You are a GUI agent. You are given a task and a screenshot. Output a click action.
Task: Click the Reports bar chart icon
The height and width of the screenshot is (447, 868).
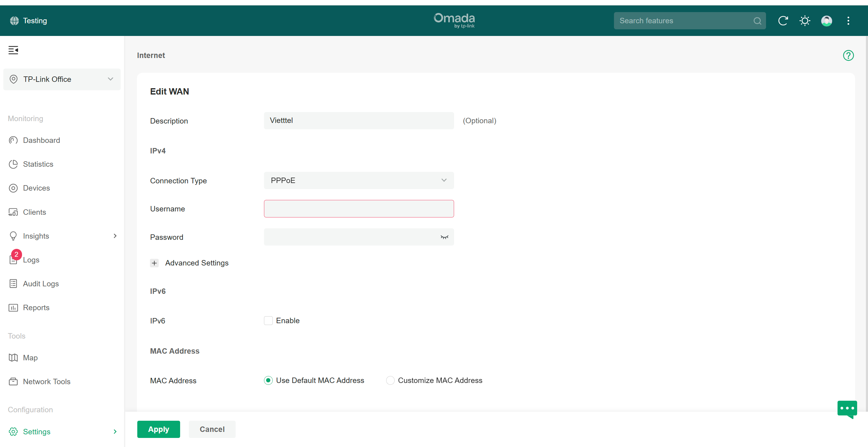click(x=13, y=308)
